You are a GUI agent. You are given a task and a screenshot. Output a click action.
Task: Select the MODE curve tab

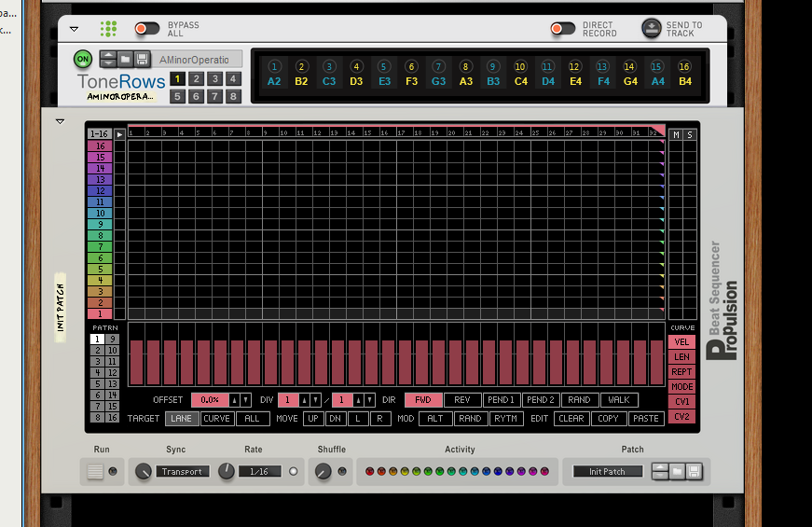pyautogui.click(x=681, y=386)
